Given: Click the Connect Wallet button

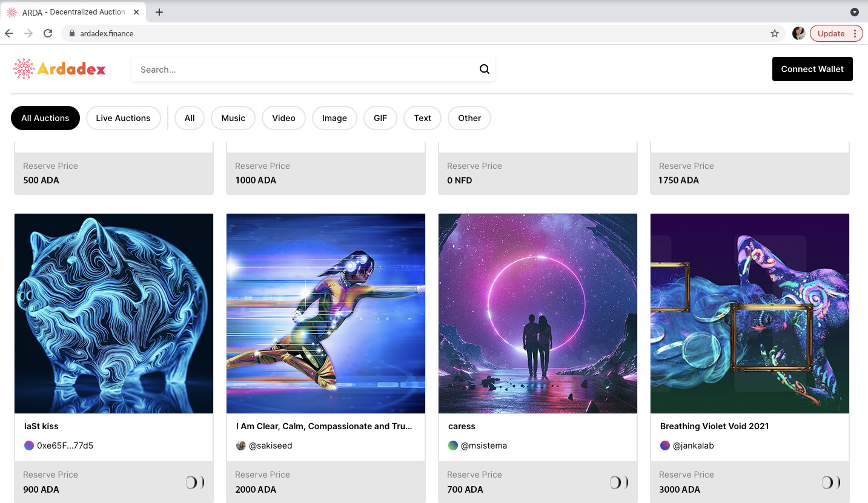Looking at the screenshot, I should pos(812,69).
